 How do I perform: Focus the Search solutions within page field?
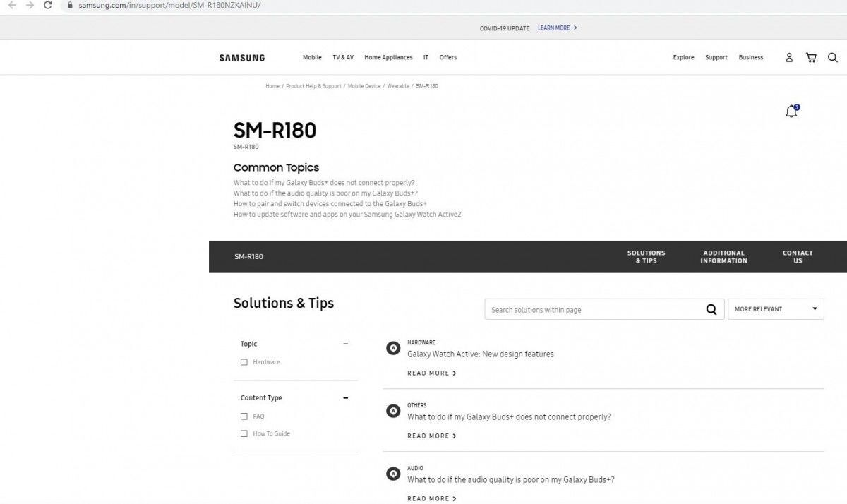tap(593, 310)
